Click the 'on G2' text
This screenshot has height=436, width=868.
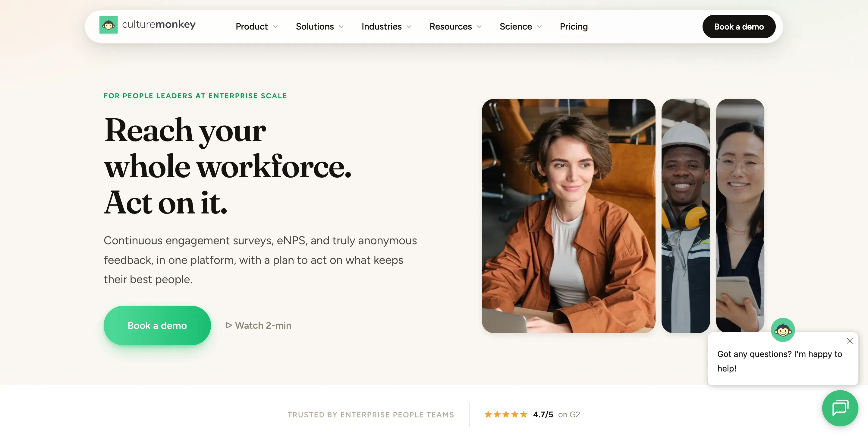(569, 414)
